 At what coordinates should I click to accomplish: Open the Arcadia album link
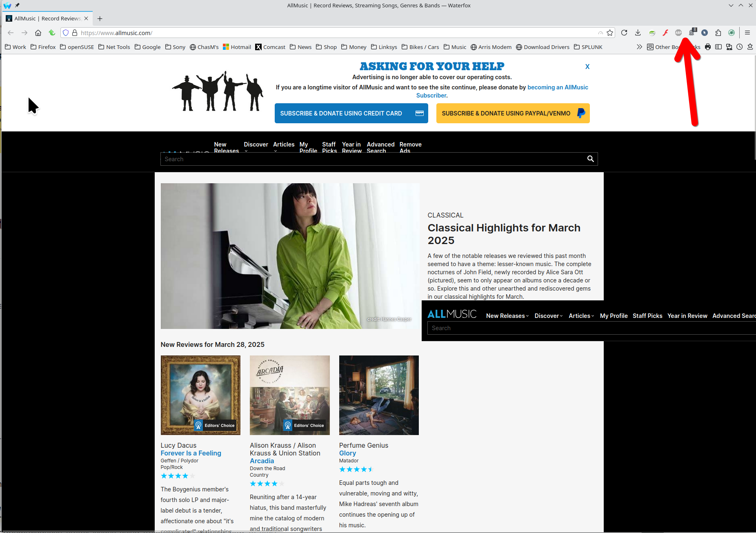(x=262, y=461)
